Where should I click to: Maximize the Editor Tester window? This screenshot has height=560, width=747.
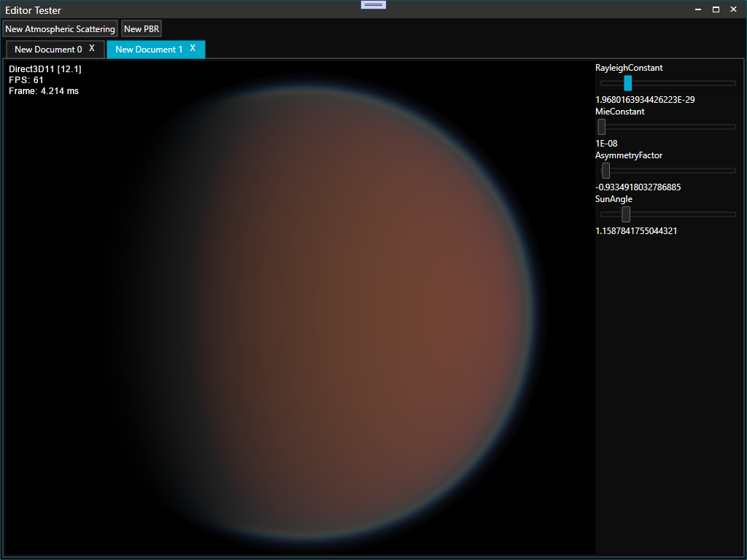coord(716,9)
